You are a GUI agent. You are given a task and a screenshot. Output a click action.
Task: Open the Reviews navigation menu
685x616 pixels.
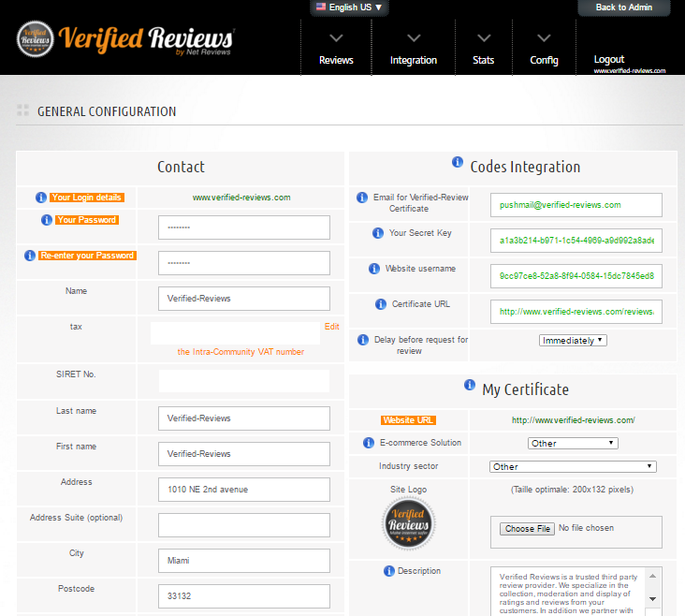click(336, 60)
